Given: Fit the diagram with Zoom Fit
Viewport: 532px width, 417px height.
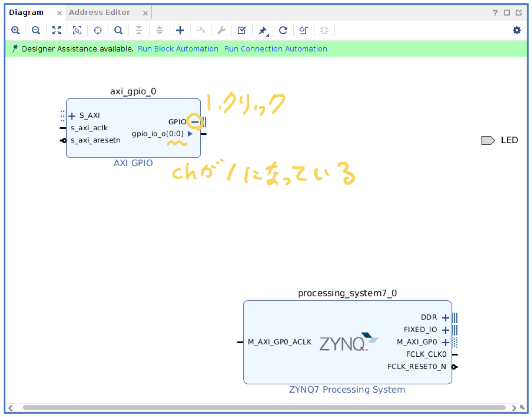Looking at the screenshot, I should (x=57, y=30).
